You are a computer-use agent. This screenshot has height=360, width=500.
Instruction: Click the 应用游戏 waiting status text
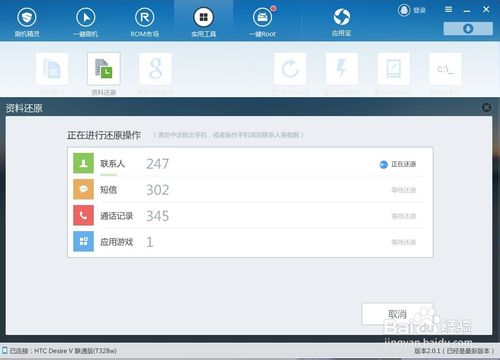click(x=404, y=242)
